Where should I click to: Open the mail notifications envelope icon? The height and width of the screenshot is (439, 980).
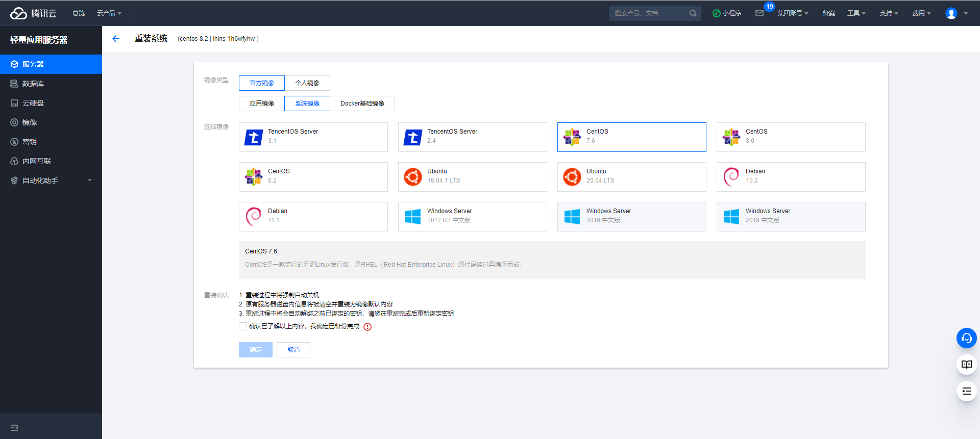759,13
